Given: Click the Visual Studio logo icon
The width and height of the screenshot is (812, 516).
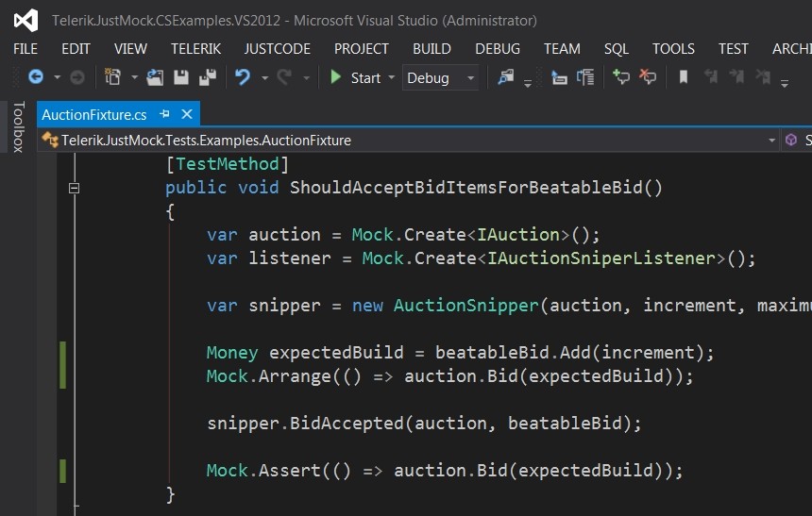Looking at the screenshot, I should pyautogui.click(x=25, y=20).
